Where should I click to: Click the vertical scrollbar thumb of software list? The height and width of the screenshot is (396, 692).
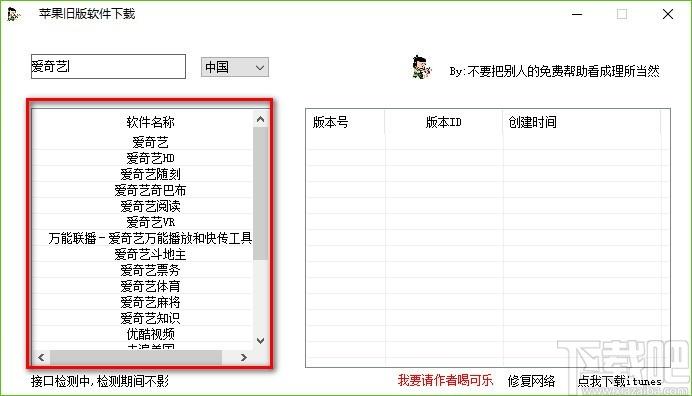[260, 193]
